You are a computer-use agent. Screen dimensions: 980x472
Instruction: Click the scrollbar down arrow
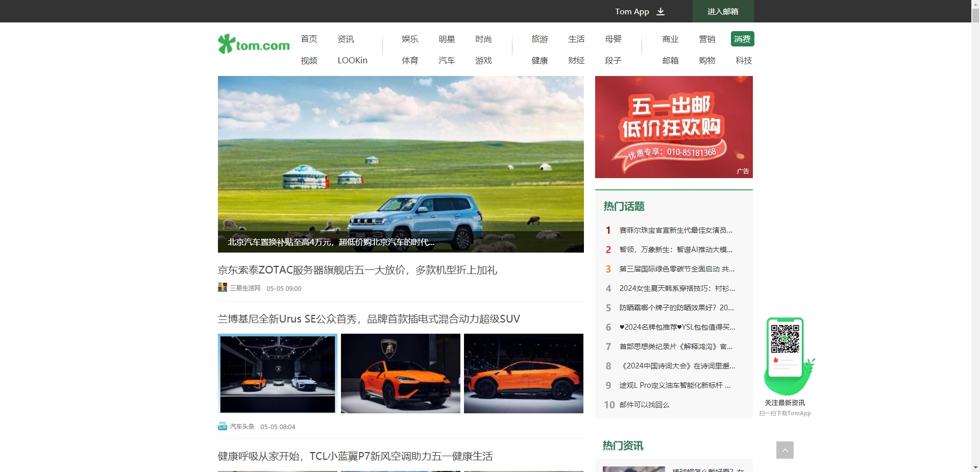pos(975,467)
